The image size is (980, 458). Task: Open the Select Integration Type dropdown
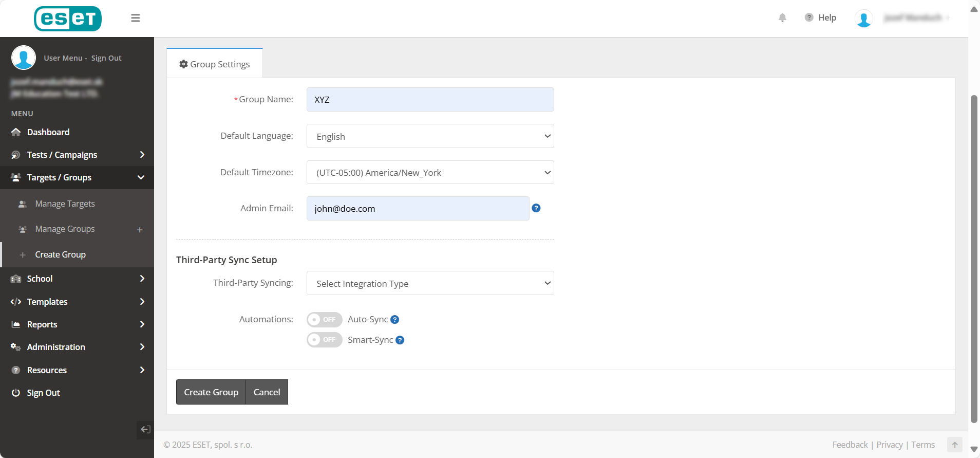[430, 283]
